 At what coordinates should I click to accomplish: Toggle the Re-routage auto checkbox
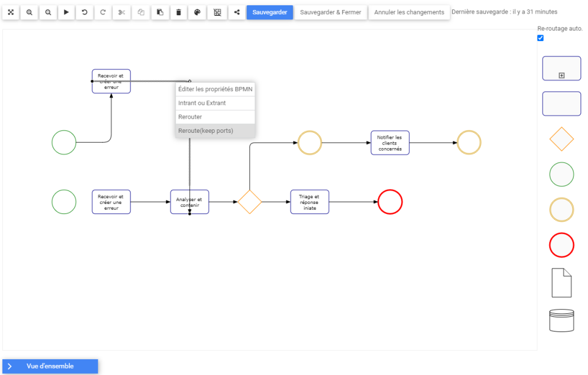[x=540, y=38]
